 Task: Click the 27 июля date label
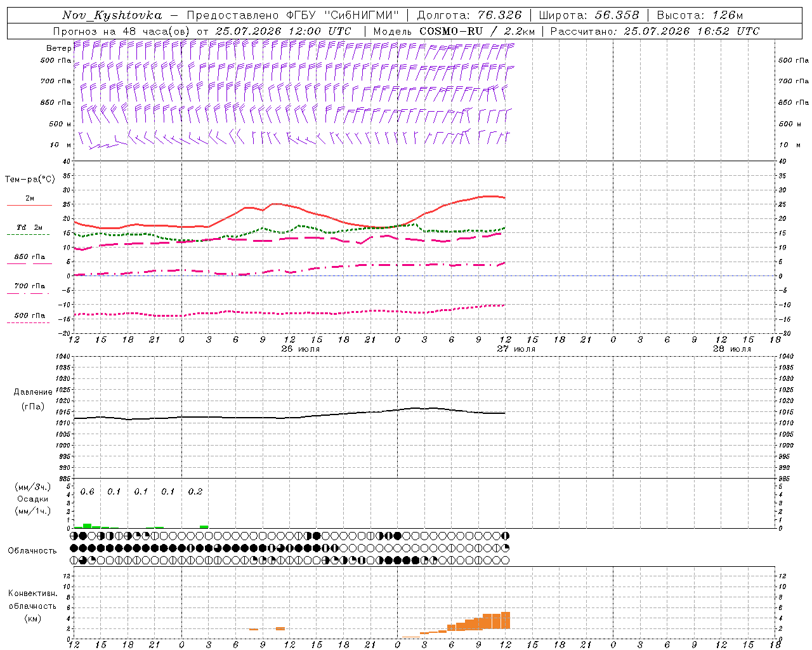point(516,349)
